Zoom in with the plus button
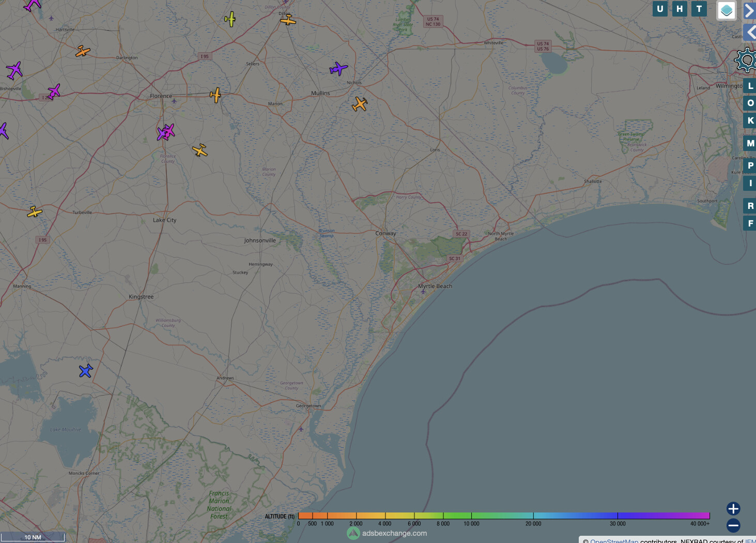 [x=733, y=508]
